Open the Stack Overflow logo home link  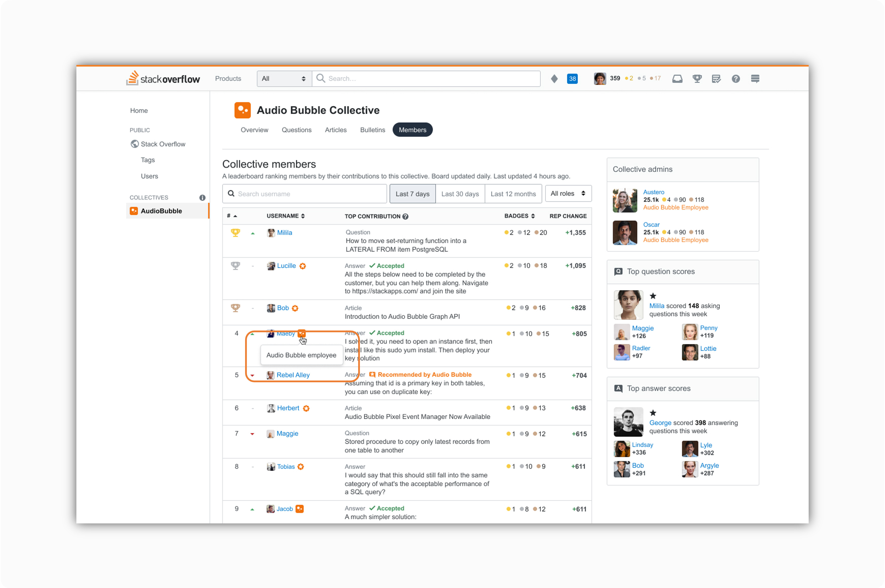coord(163,78)
